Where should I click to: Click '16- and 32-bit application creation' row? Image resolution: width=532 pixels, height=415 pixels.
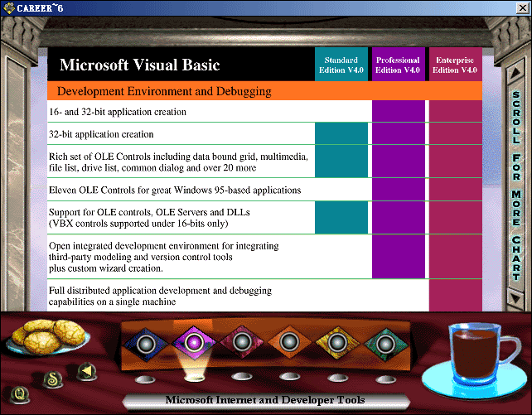264,112
